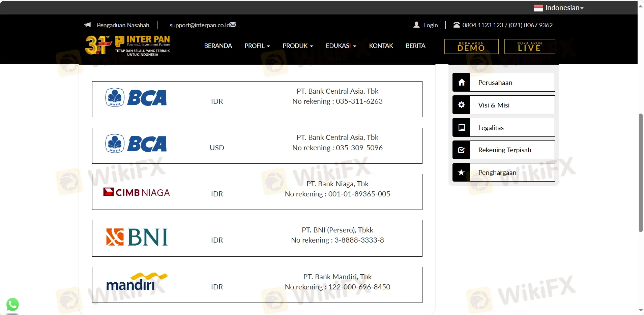Click PT. BNI (Persero), Tbkk text
This screenshot has height=315, width=644.
(x=338, y=230)
